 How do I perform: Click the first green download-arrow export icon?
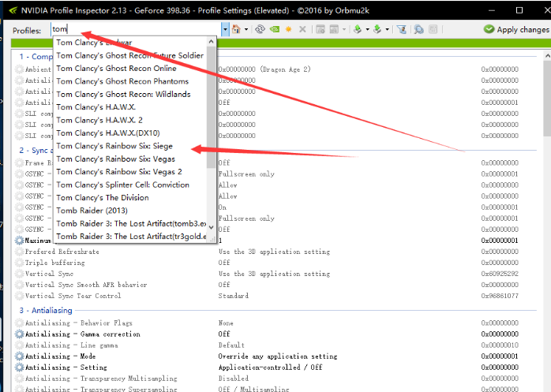pyautogui.click(x=358, y=29)
